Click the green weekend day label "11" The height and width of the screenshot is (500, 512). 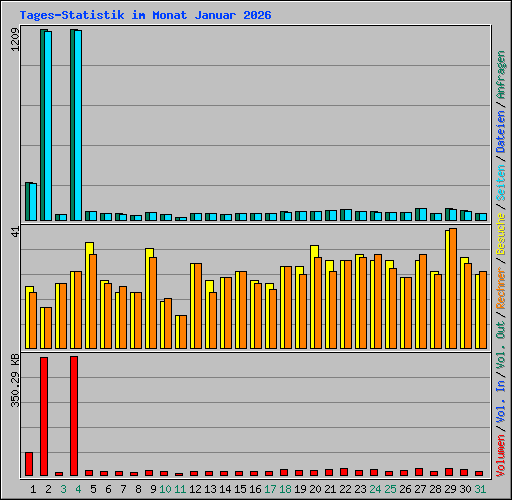(180, 489)
